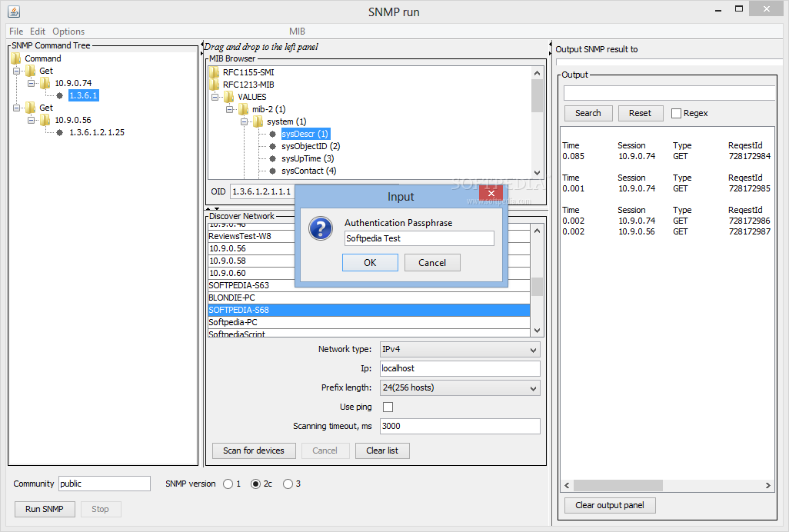
Task: Select BLONDIE-PC in the device list
Action: click(369, 298)
